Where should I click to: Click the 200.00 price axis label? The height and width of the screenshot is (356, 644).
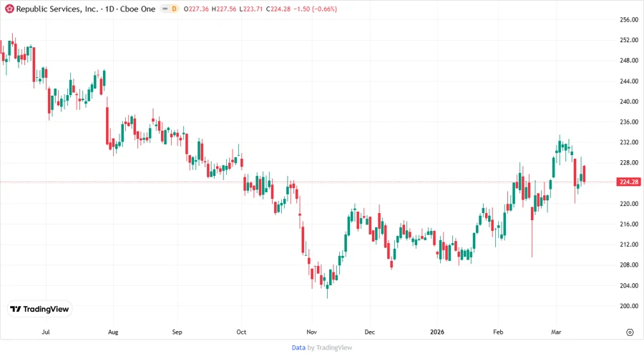(x=629, y=306)
